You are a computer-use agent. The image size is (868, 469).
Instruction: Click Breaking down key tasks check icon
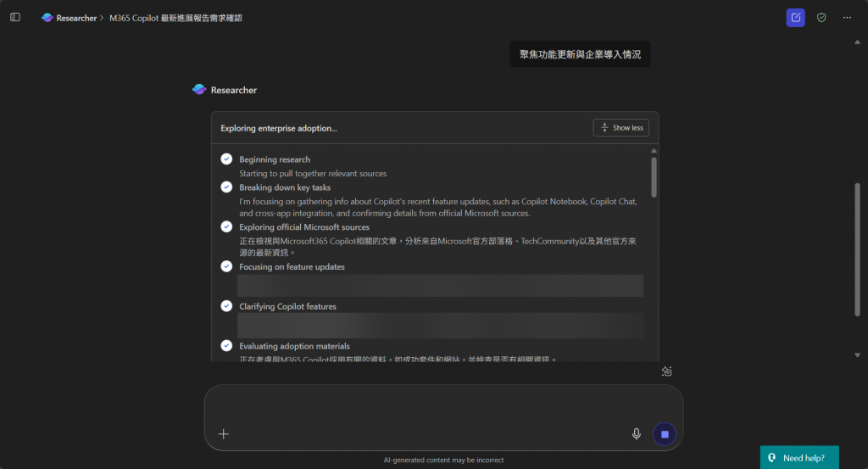pos(226,187)
